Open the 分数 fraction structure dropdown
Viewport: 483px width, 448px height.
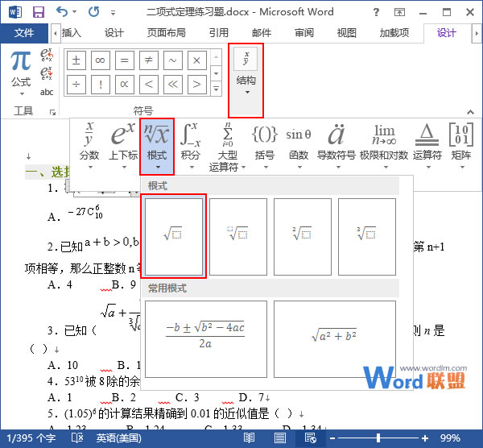tap(89, 147)
